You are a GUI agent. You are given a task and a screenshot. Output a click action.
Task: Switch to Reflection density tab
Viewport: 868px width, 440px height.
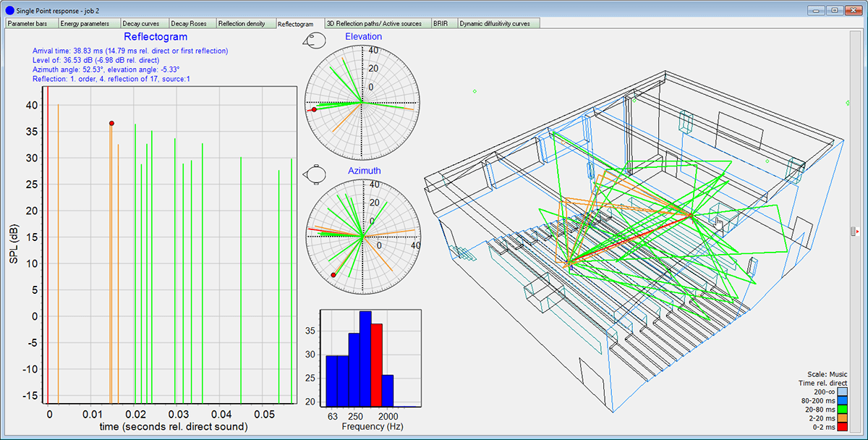[245, 23]
